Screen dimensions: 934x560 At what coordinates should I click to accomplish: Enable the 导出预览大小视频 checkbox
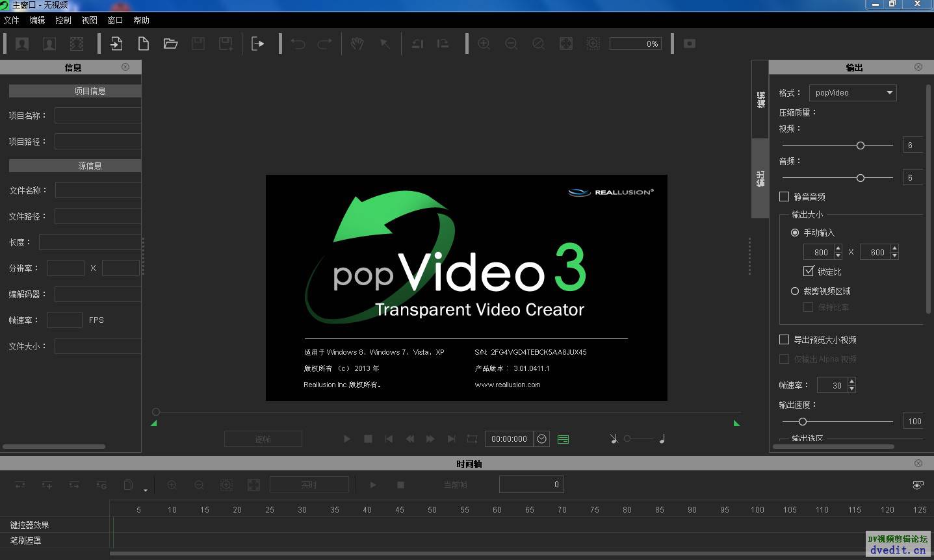click(784, 339)
